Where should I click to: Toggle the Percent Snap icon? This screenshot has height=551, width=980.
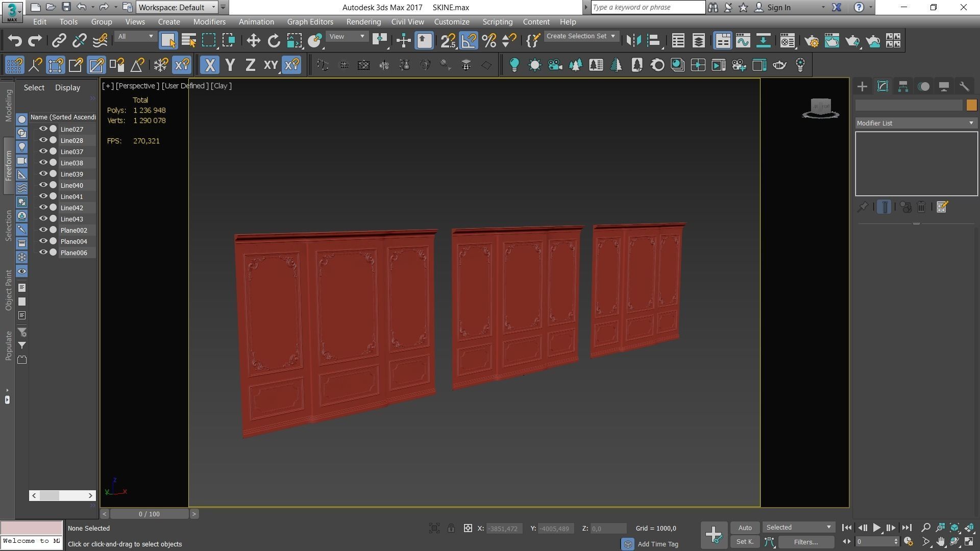489,41
